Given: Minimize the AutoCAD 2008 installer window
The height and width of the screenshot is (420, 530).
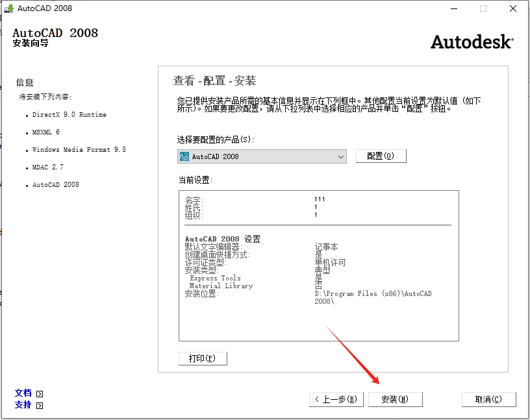Looking at the screenshot, I should click(453, 8).
